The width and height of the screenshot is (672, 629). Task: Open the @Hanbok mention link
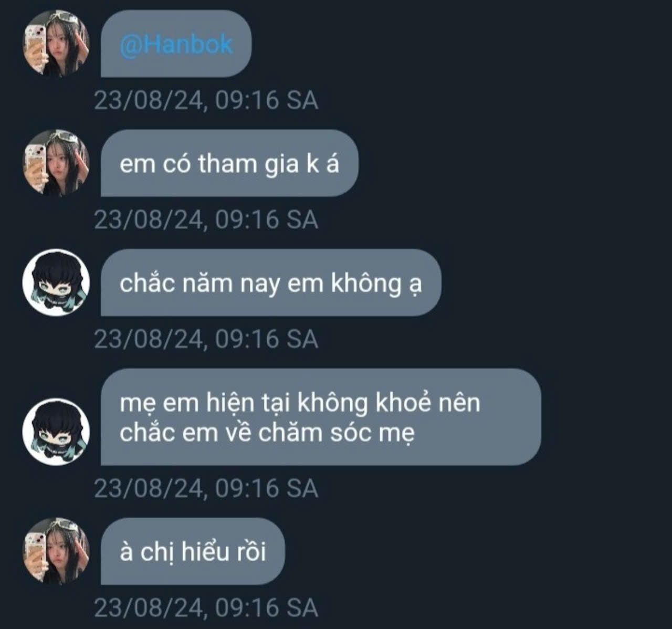(x=176, y=45)
